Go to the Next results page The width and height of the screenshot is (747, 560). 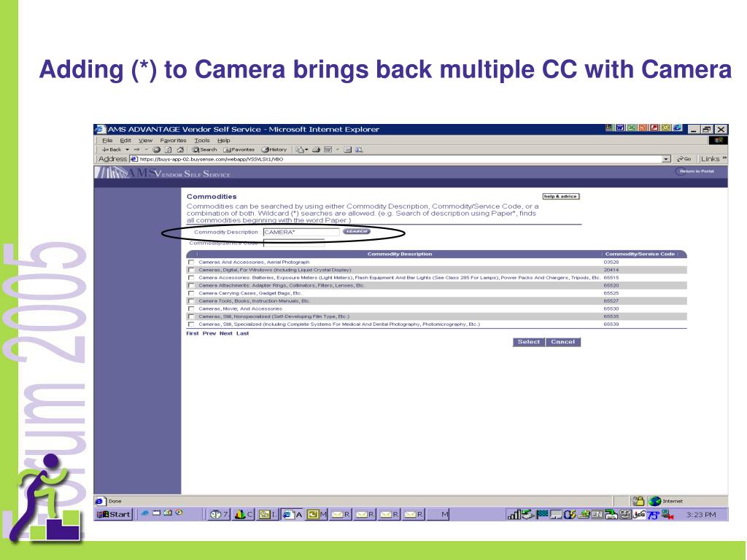[x=226, y=333]
